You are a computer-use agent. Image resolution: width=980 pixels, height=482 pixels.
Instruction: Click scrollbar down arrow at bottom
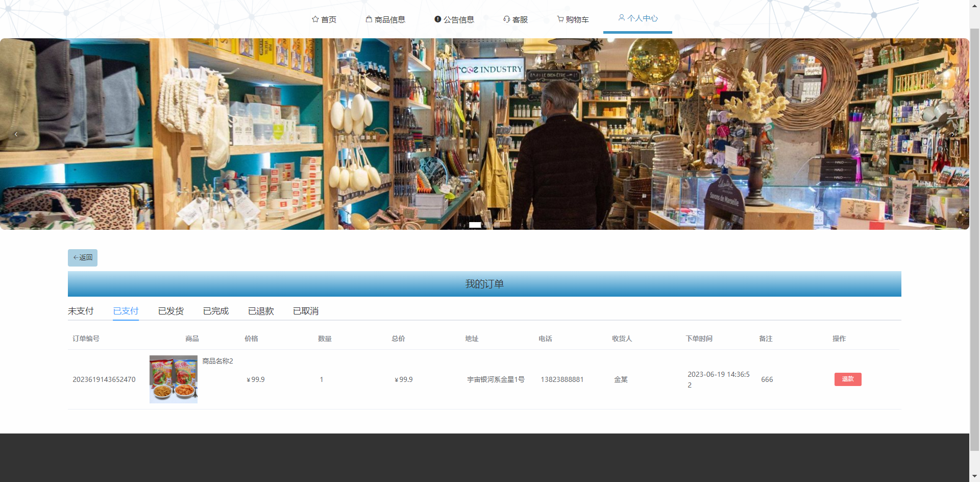[x=974, y=477]
